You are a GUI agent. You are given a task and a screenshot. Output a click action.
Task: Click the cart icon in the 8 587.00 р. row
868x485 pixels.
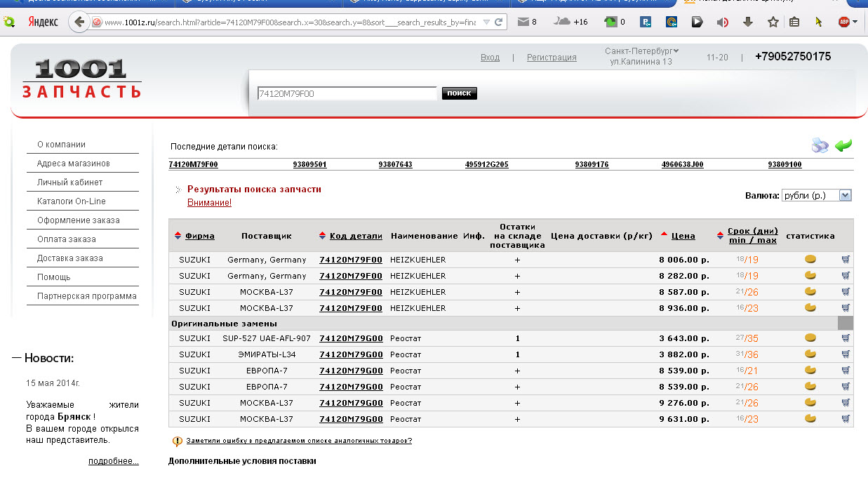pyautogui.click(x=846, y=292)
